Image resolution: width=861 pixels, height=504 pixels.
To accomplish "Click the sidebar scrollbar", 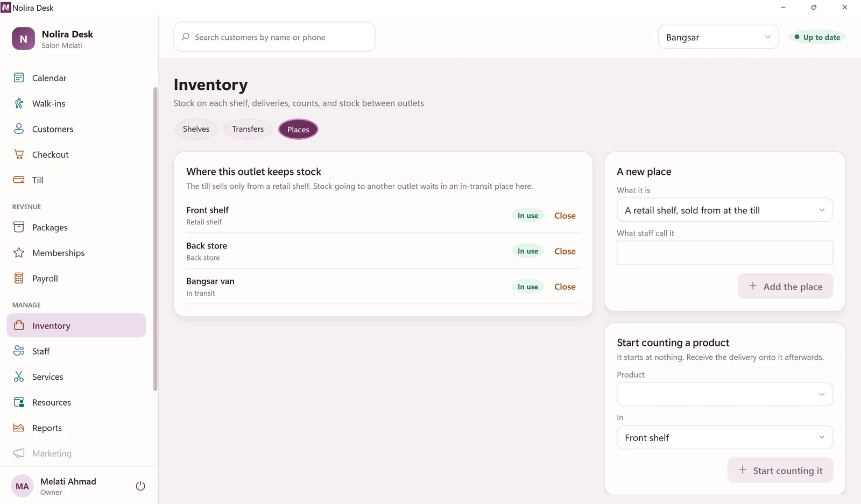I will 155,239.
